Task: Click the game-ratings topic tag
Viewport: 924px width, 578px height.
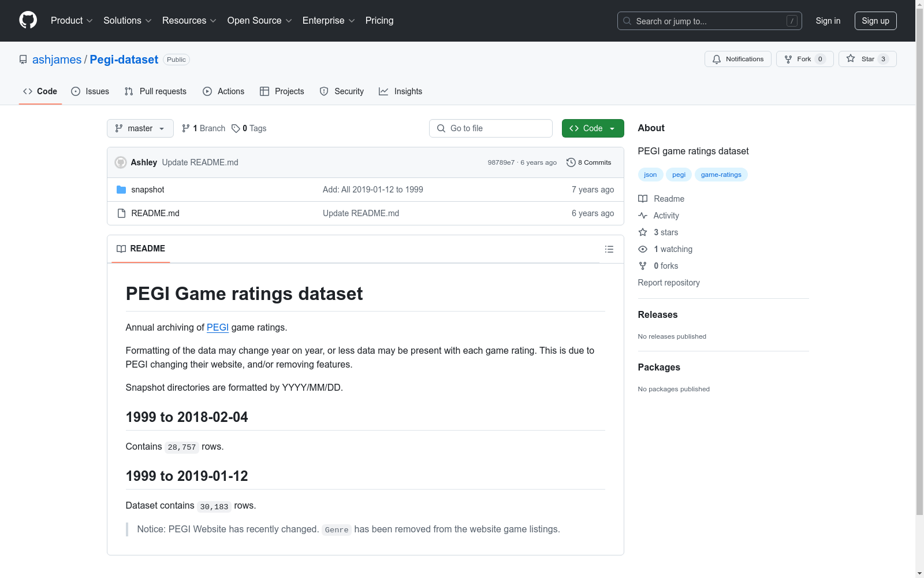Action: (721, 175)
